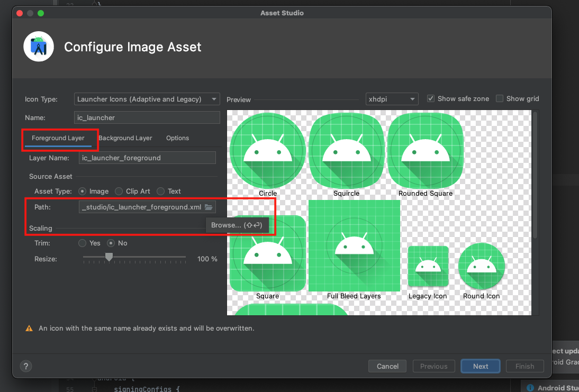
Task: Open the xhdpi density dropdown
Action: (392, 99)
